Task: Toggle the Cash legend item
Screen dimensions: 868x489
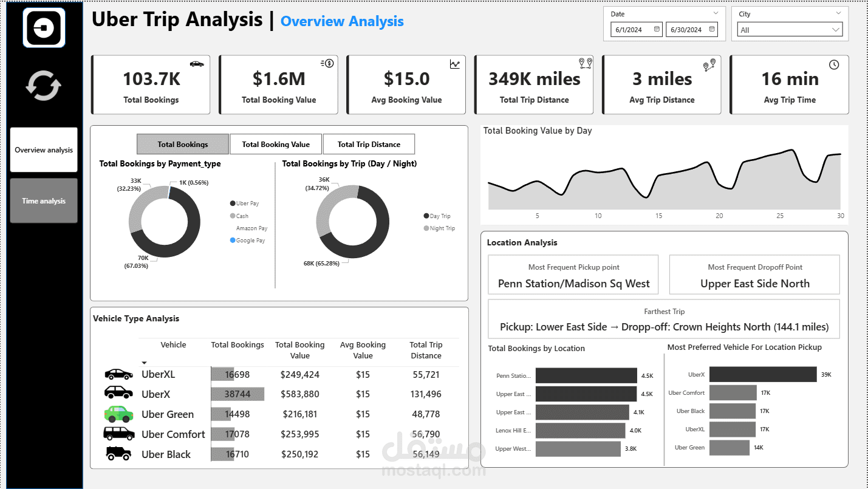Action: coord(239,216)
